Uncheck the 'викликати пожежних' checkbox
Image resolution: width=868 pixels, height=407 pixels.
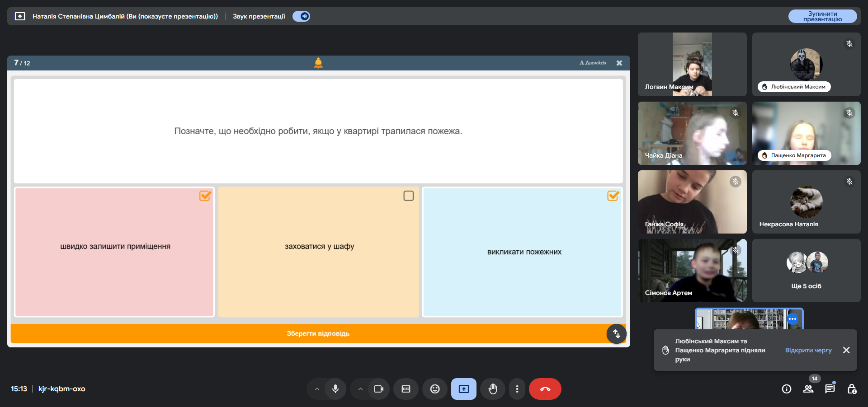click(x=613, y=196)
